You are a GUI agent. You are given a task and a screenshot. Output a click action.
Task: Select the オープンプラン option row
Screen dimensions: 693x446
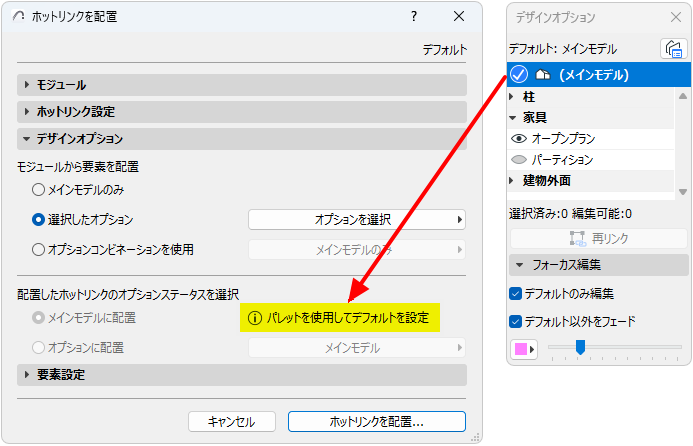pos(591,139)
